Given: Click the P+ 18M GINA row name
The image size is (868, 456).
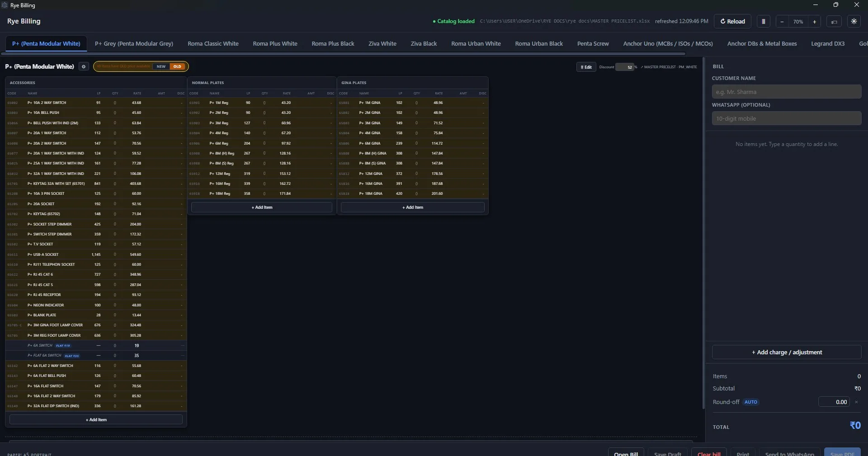Looking at the screenshot, I should (x=371, y=193).
